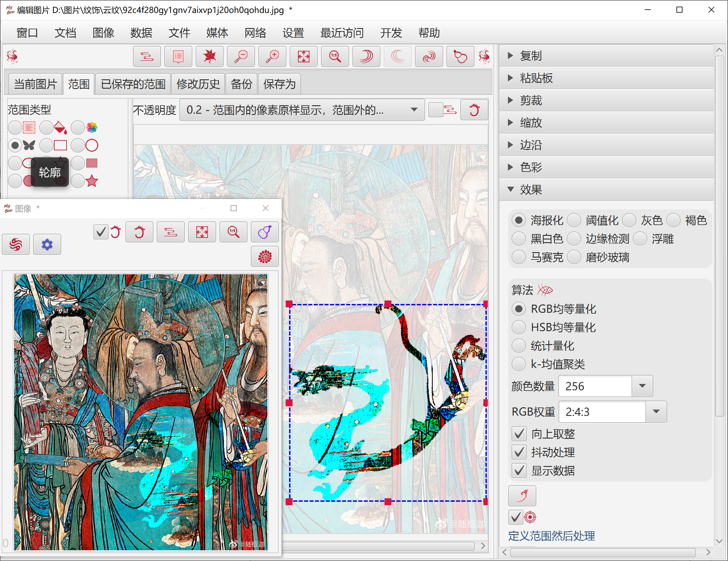Click the 定义范围然后处理 link
728x561 pixels.
(551, 536)
